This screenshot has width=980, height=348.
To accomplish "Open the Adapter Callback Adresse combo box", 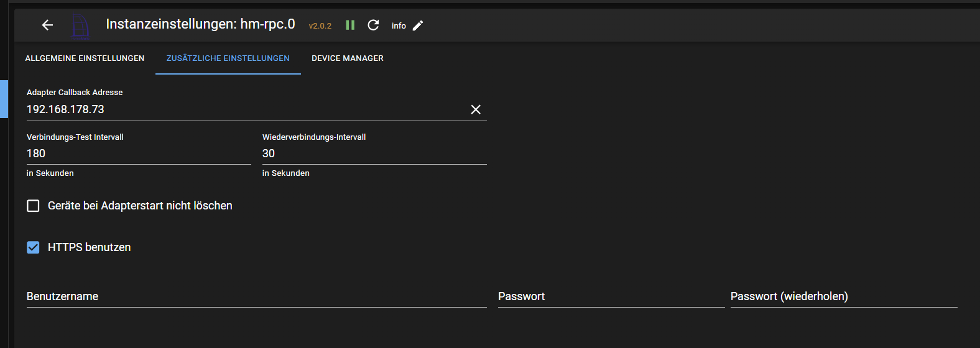I will (x=243, y=109).
